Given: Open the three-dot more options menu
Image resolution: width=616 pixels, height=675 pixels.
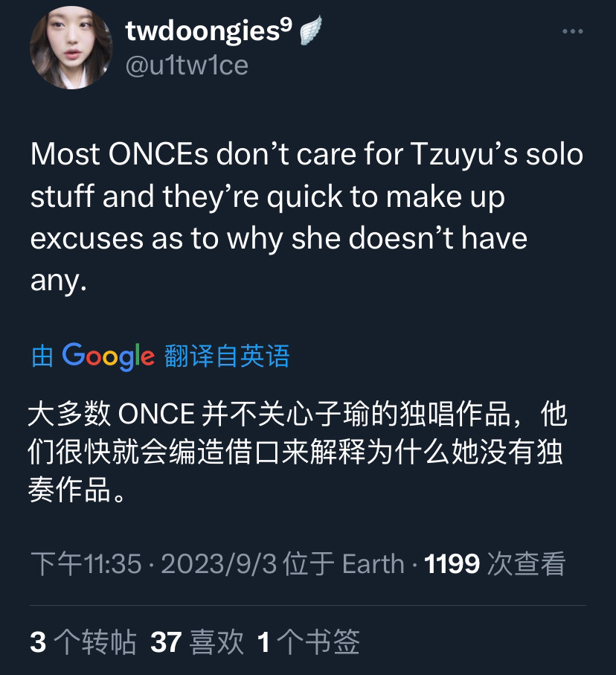Looking at the screenshot, I should [x=571, y=32].
